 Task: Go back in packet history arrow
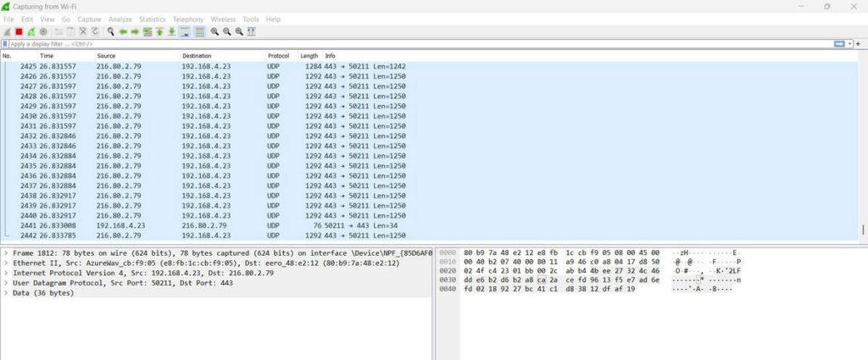coord(123,31)
